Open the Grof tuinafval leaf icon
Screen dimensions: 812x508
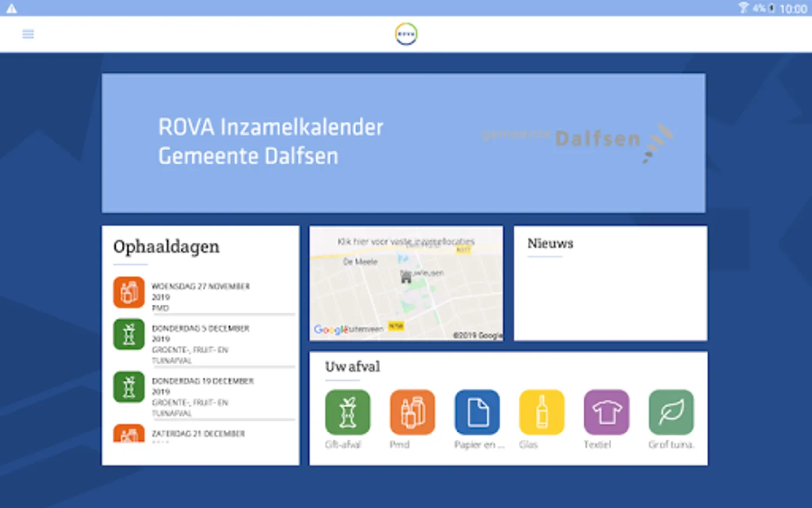671,412
